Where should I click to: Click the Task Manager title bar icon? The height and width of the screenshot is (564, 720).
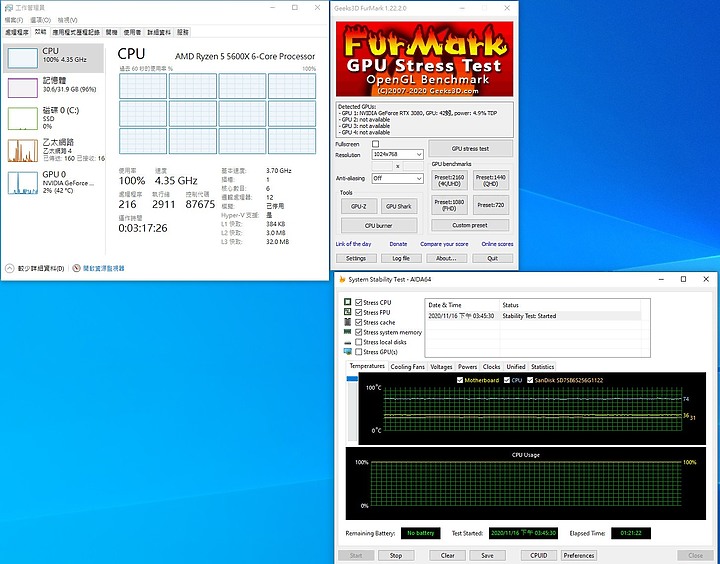click(x=8, y=8)
